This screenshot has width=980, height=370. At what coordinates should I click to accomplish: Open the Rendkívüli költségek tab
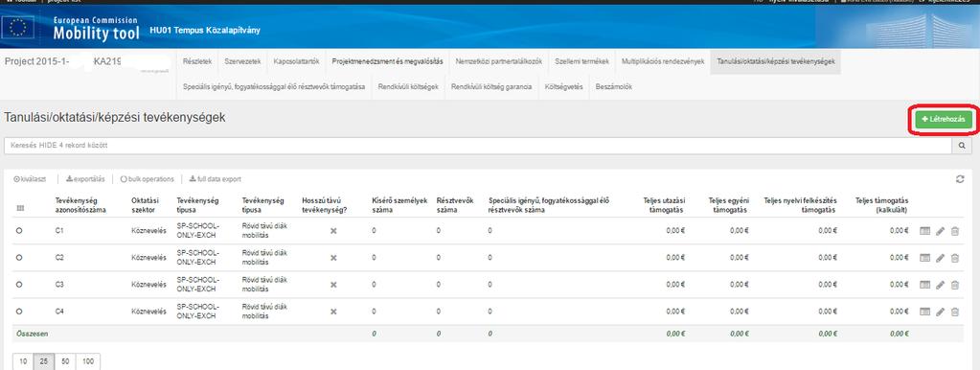coord(409,87)
